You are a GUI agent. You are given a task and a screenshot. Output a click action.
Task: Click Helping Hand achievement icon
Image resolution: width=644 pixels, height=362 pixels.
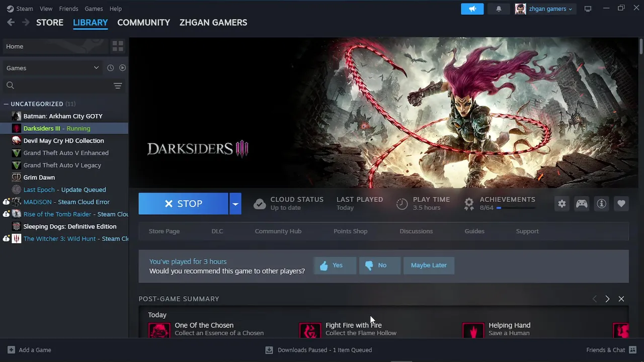[473, 330]
